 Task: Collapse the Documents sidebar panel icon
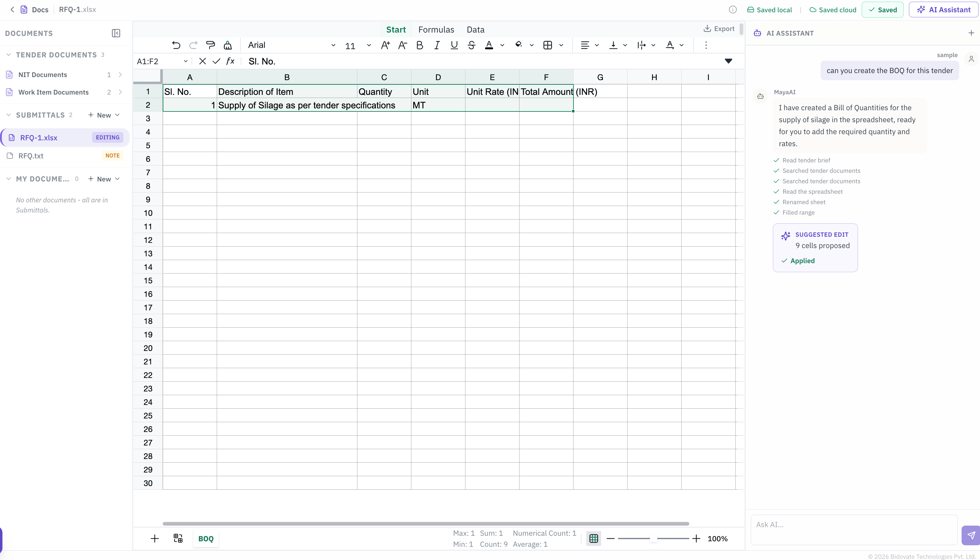click(x=116, y=33)
